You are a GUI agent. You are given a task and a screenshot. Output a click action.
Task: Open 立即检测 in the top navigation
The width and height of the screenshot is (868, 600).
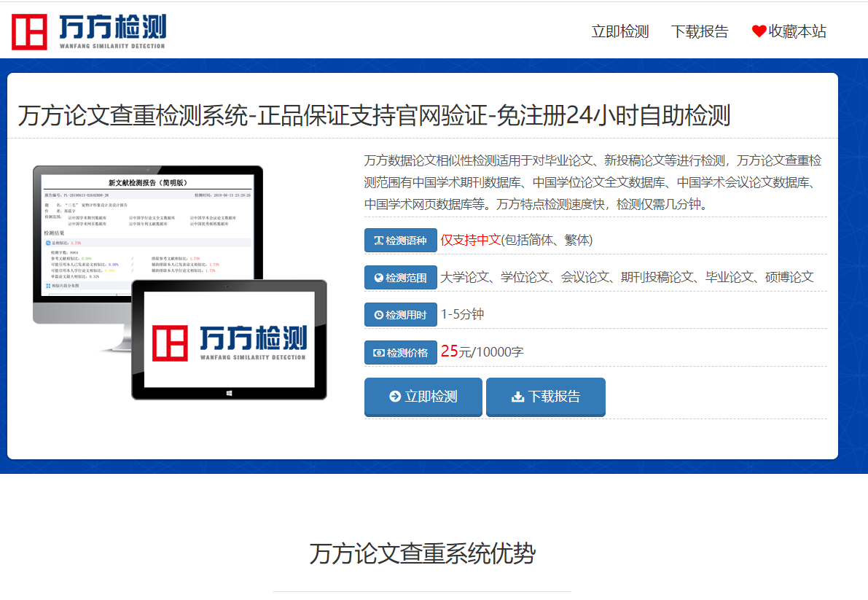click(x=619, y=31)
